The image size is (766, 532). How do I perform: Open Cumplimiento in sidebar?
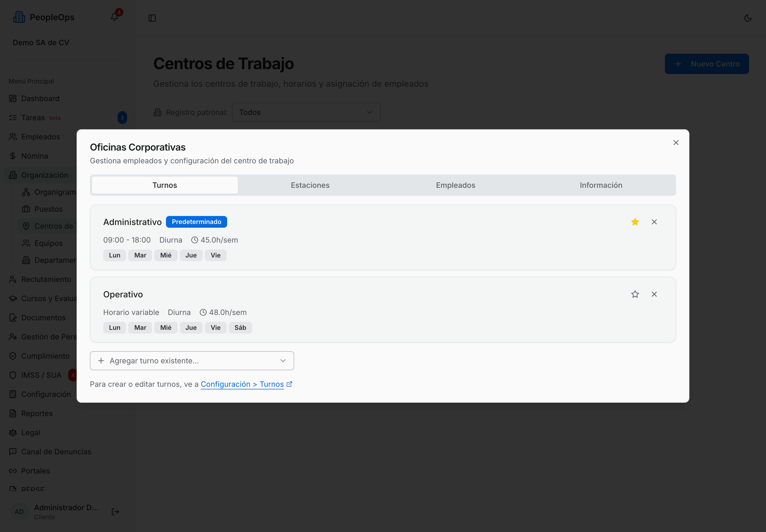pyautogui.click(x=41, y=356)
